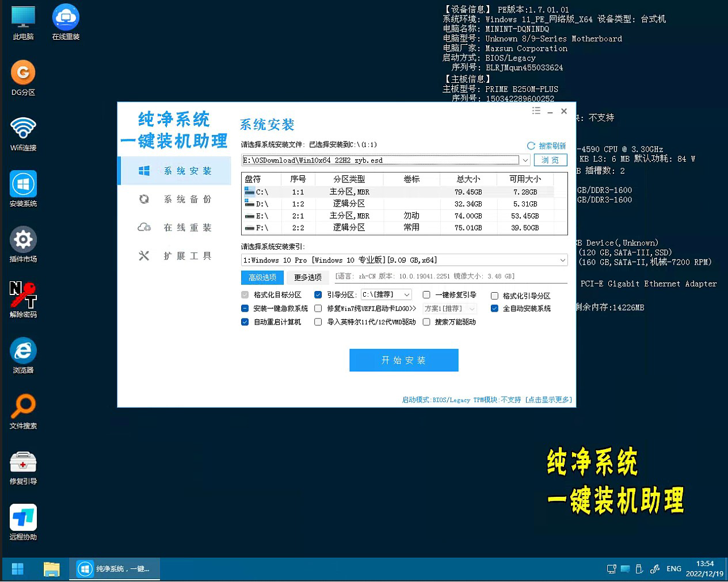
Task: Open 引导分区 C:\[推荐] dropdown
Action: [386, 294]
